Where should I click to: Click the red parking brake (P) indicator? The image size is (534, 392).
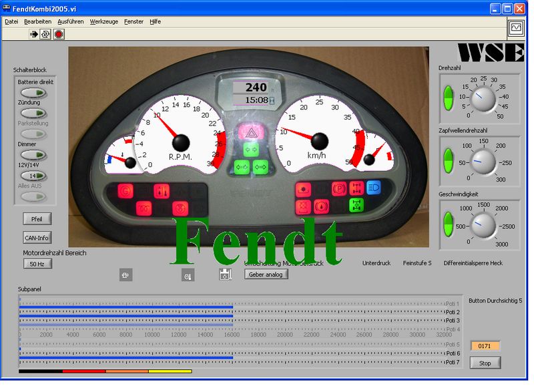coord(339,188)
